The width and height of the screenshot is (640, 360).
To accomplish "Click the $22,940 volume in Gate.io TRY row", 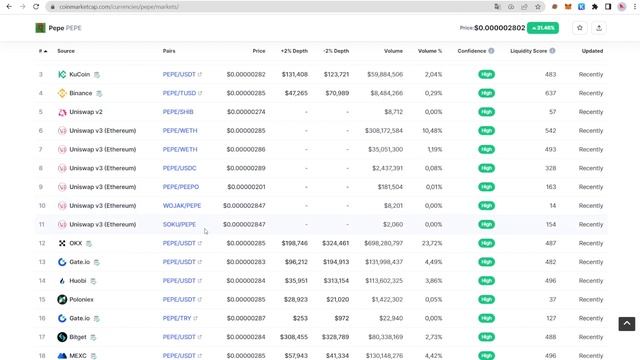I will [x=391, y=318].
